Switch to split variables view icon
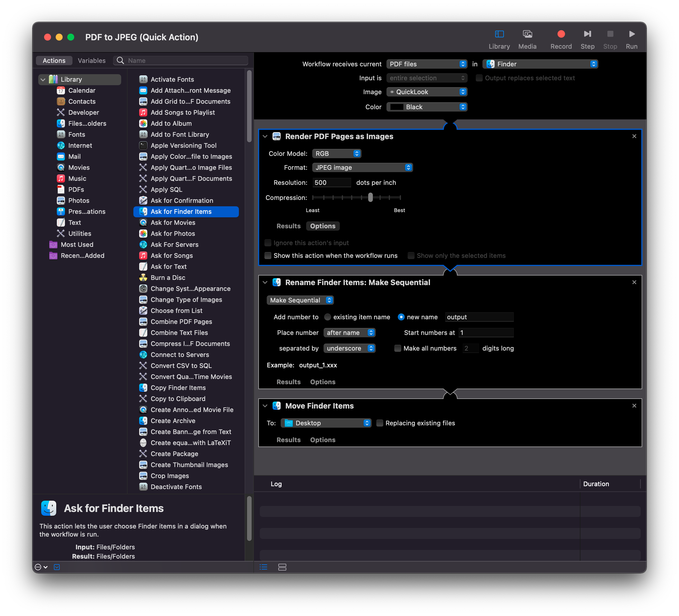 click(x=282, y=567)
